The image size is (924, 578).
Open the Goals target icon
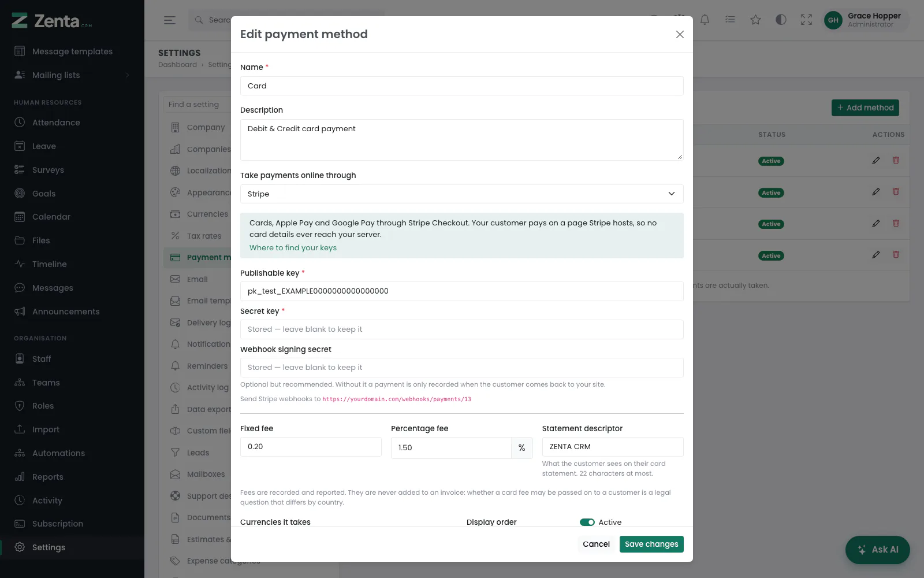pyautogui.click(x=20, y=194)
